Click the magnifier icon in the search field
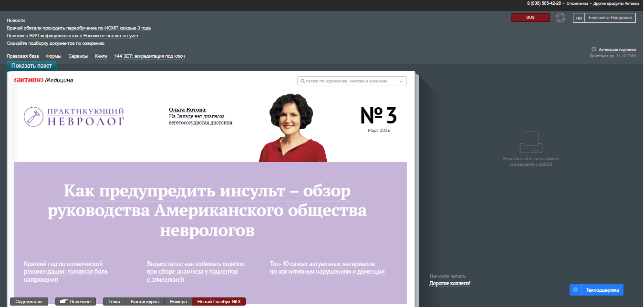 pyautogui.click(x=302, y=81)
